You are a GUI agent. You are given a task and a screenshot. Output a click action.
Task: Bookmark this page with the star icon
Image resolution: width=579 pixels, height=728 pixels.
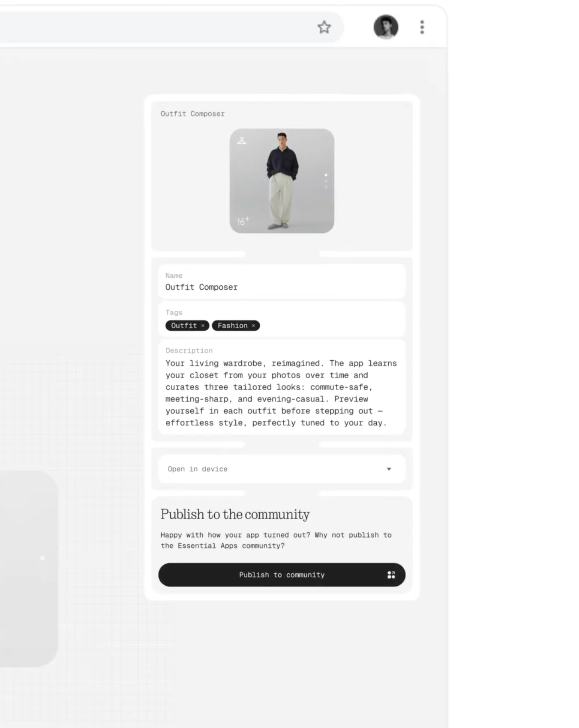(x=324, y=27)
